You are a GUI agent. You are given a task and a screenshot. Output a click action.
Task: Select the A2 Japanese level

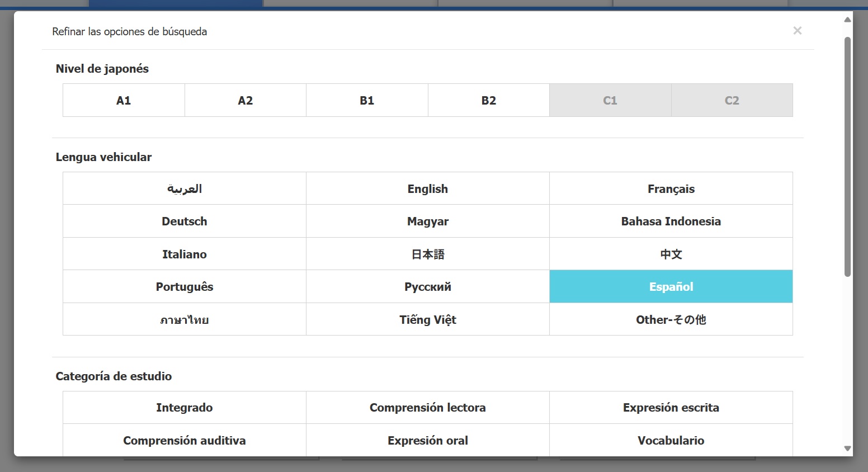[245, 101]
